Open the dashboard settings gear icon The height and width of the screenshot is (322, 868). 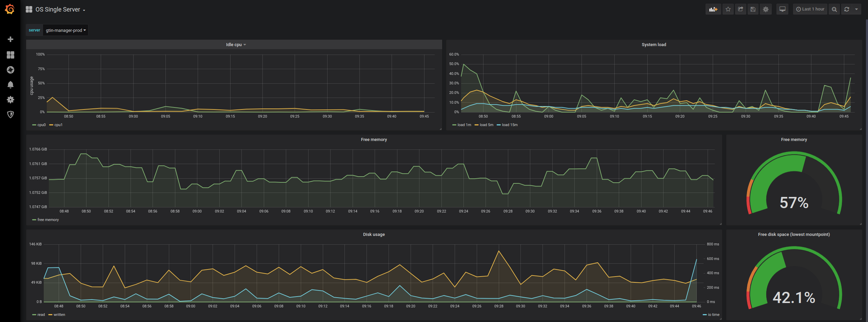pyautogui.click(x=765, y=9)
